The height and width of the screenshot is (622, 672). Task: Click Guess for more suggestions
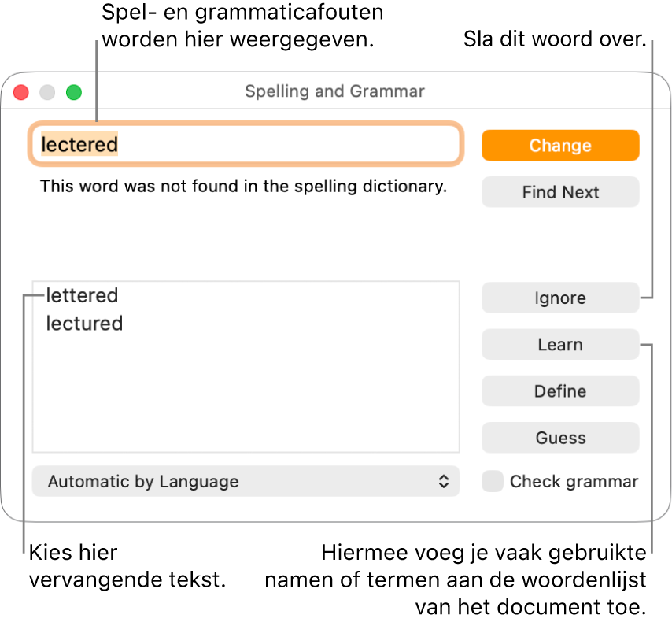(x=560, y=438)
